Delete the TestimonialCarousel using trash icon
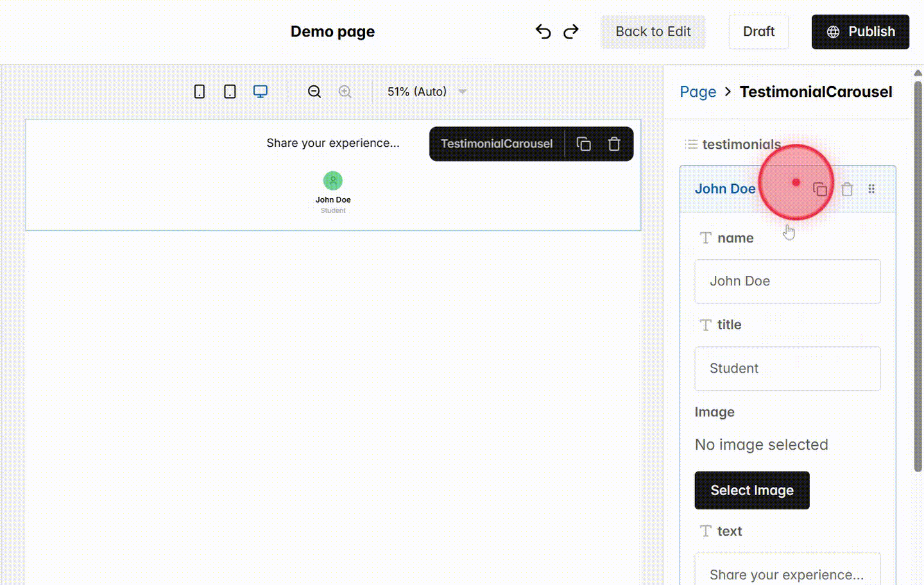The image size is (924, 585). pyautogui.click(x=614, y=144)
